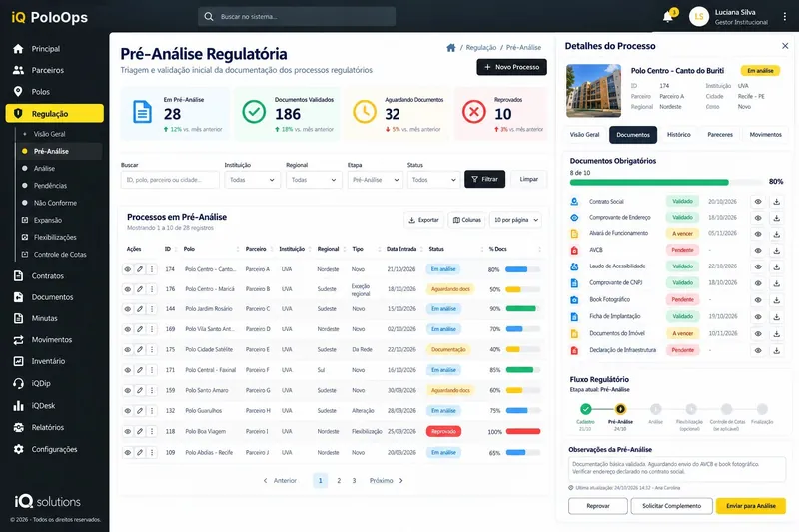
Task: View process 144 Polo Jardim Rosário
Action: (128, 309)
